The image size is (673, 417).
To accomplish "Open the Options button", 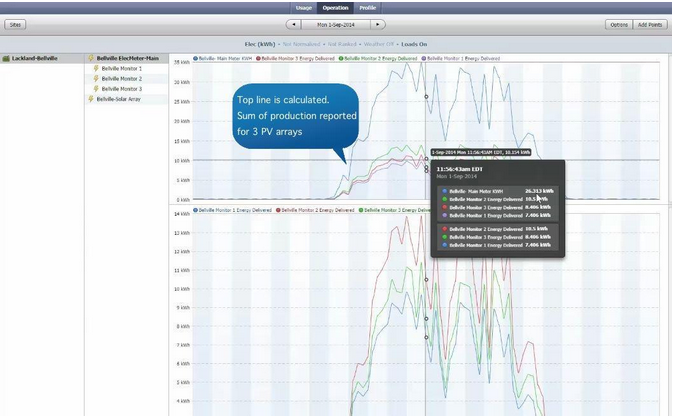I will coord(618,25).
